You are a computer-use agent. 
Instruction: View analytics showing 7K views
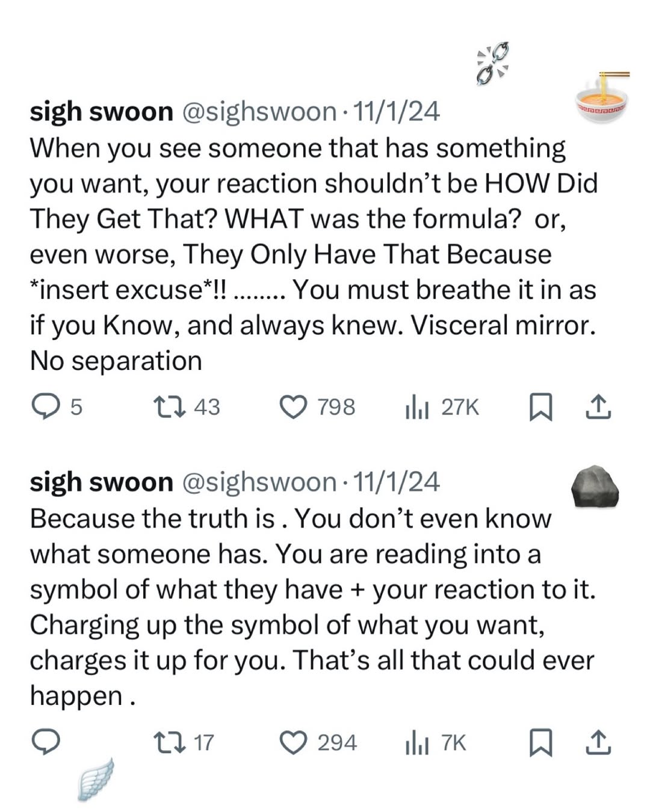pyautogui.click(x=416, y=742)
